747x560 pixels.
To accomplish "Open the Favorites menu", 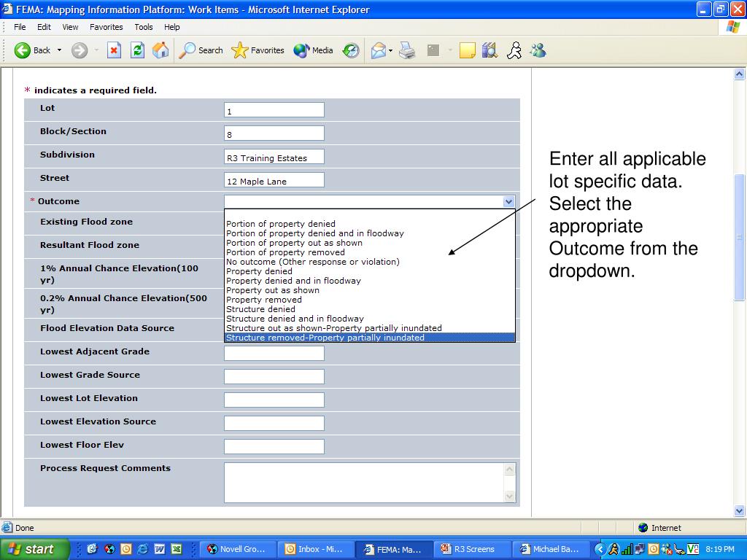I will 107,27.
